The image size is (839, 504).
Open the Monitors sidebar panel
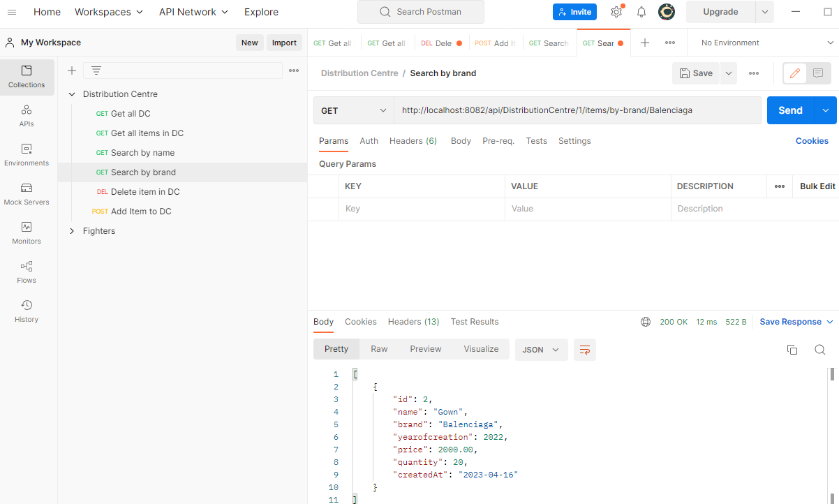[x=26, y=231]
